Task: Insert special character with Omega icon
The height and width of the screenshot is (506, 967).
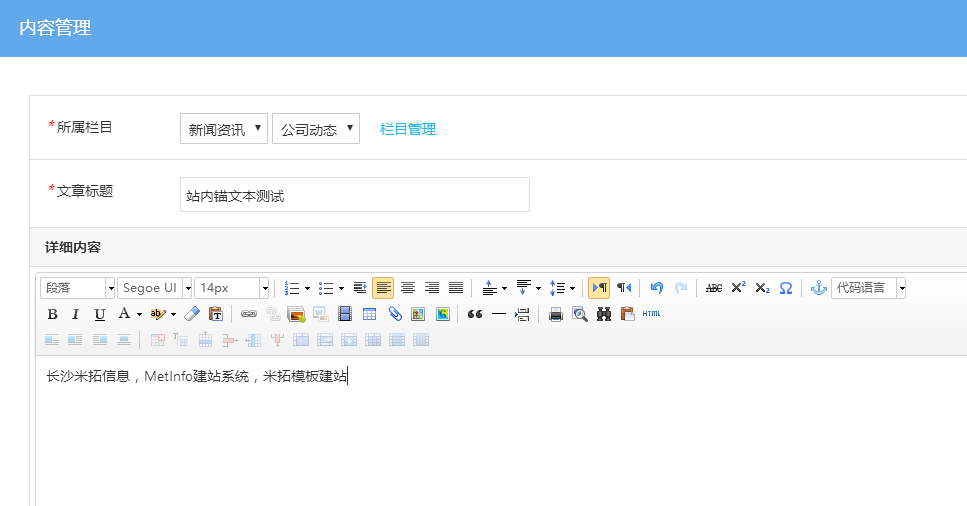Action: point(786,288)
